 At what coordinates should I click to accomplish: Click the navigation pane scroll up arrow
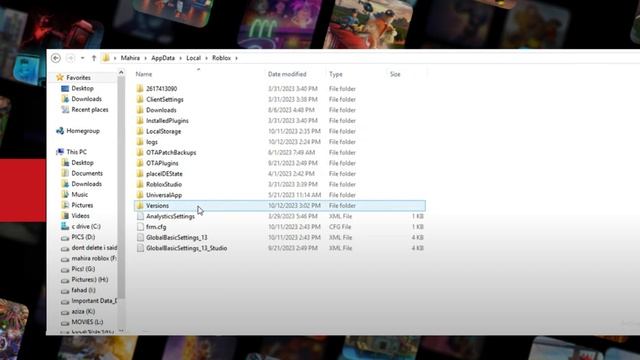click(x=121, y=73)
